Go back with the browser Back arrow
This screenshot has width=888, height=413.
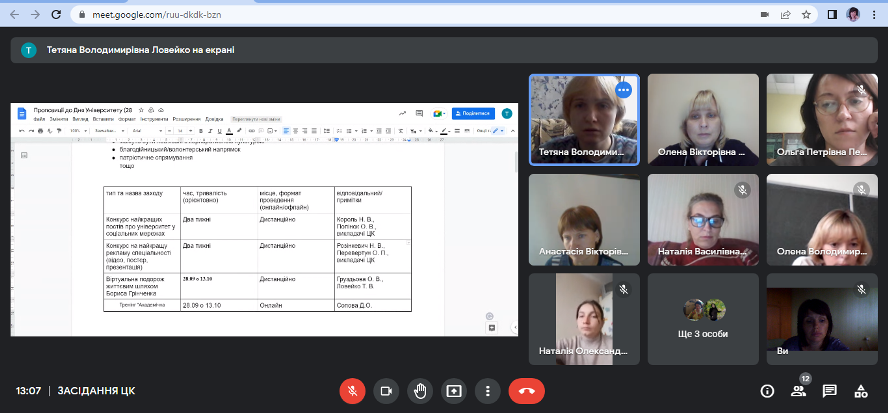(x=15, y=15)
